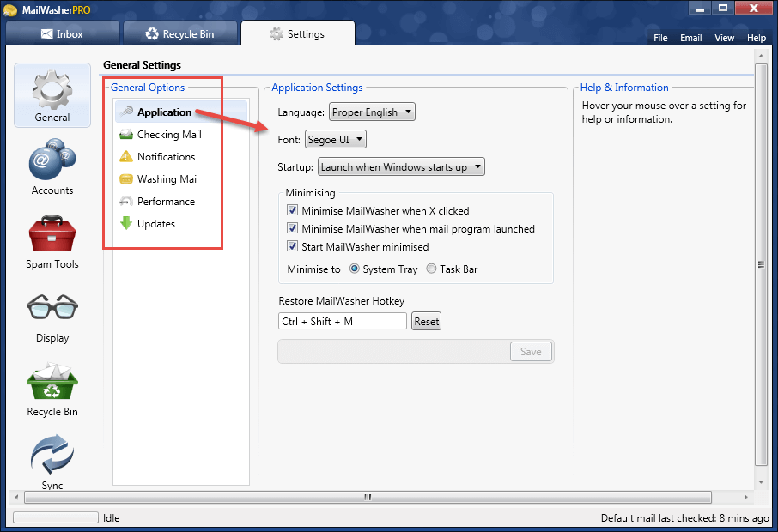Screen dimensions: 778x532
Task: Select Checking Mail in General Options
Action: (180, 135)
